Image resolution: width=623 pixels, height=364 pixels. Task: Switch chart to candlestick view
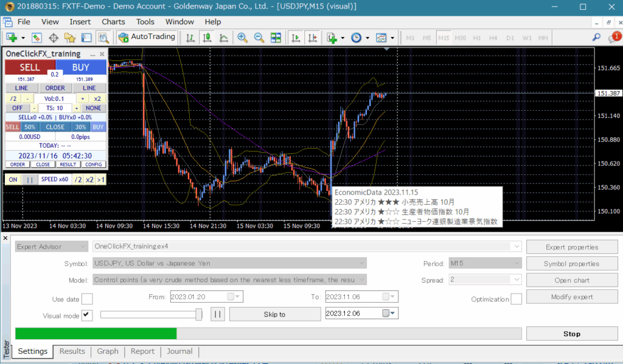coord(207,38)
